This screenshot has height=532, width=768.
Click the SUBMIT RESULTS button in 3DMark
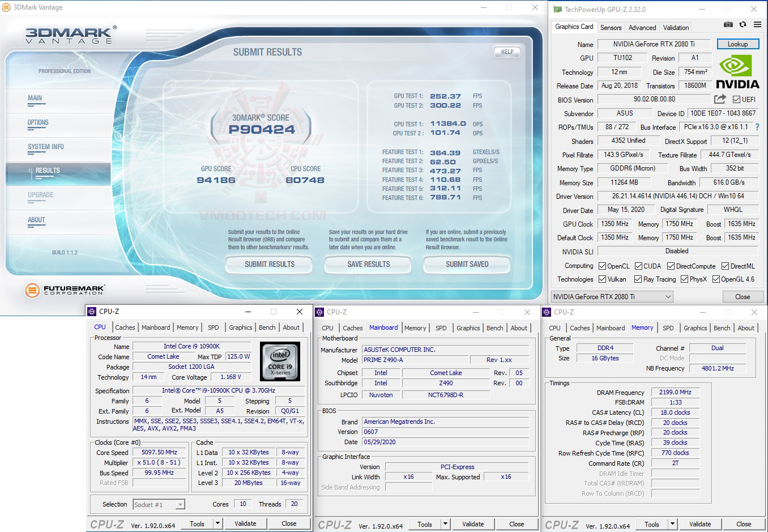(x=268, y=265)
